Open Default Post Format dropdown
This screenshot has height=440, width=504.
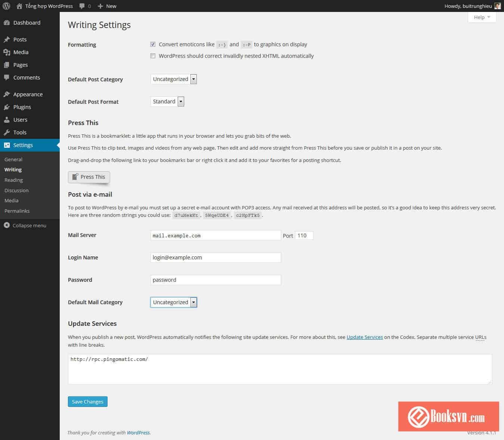click(167, 102)
